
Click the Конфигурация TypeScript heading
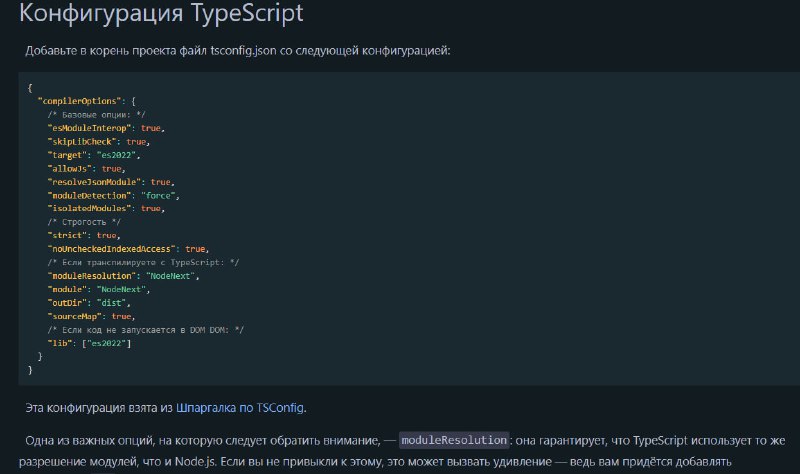[x=161, y=12]
